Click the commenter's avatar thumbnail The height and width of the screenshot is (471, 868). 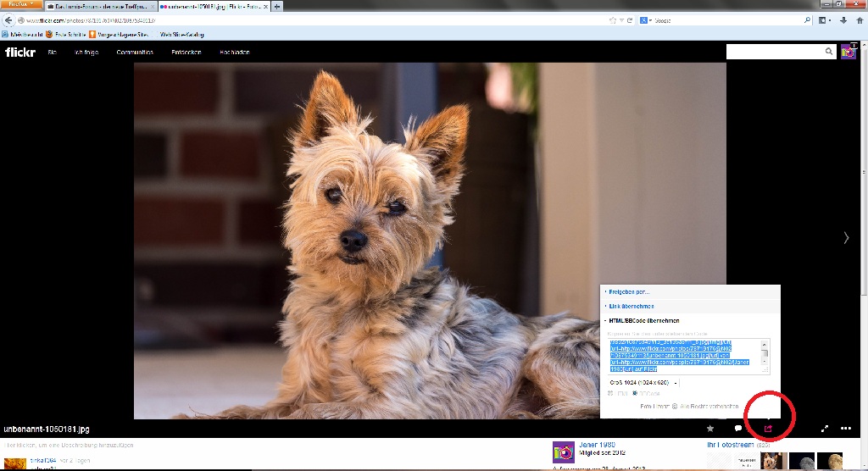pos(15,464)
